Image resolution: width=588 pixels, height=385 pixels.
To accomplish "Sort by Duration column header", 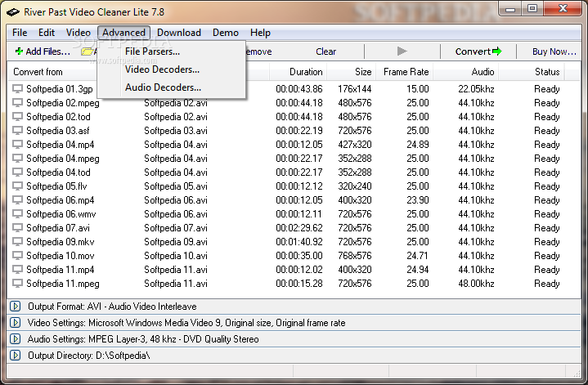I will pyautogui.click(x=298, y=72).
